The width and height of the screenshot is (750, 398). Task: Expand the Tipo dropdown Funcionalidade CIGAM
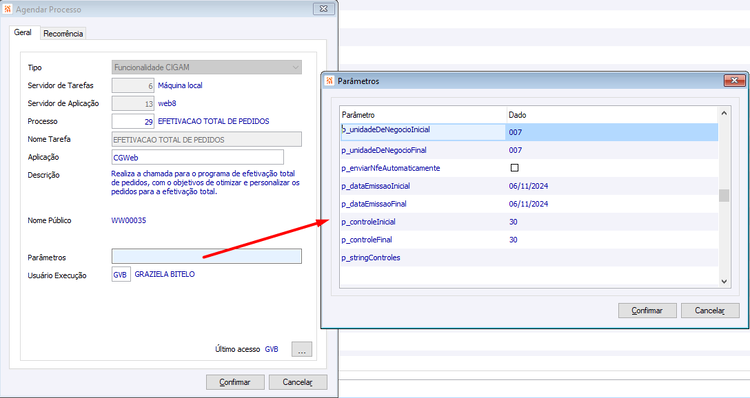(207, 67)
